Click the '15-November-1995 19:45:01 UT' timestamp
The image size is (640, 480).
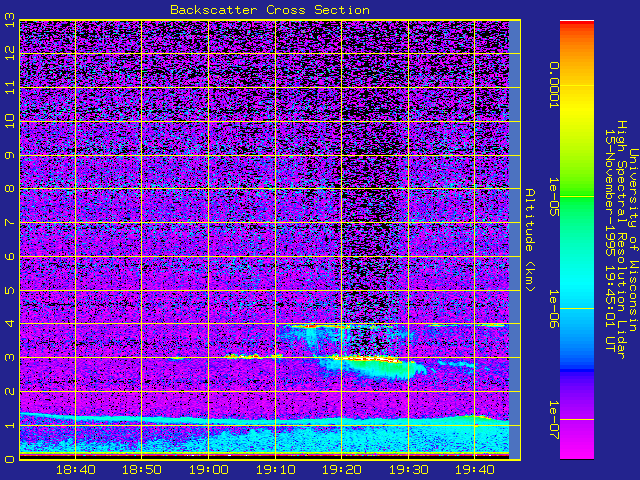pos(610,240)
